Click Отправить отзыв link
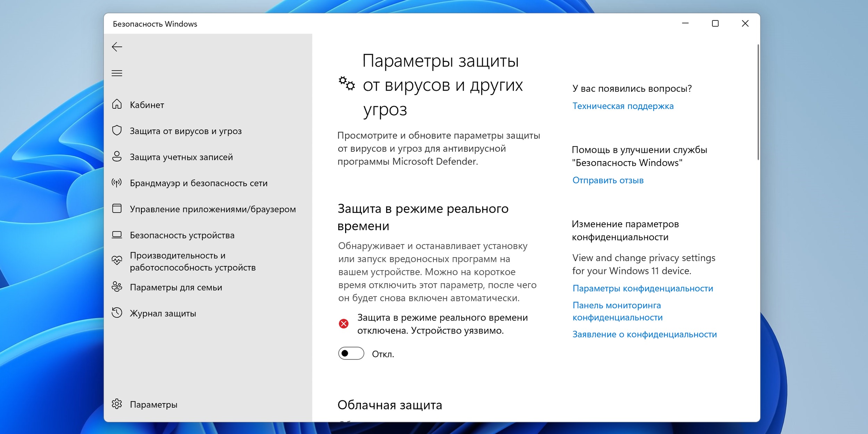The image size is (868, 434). 608,180
